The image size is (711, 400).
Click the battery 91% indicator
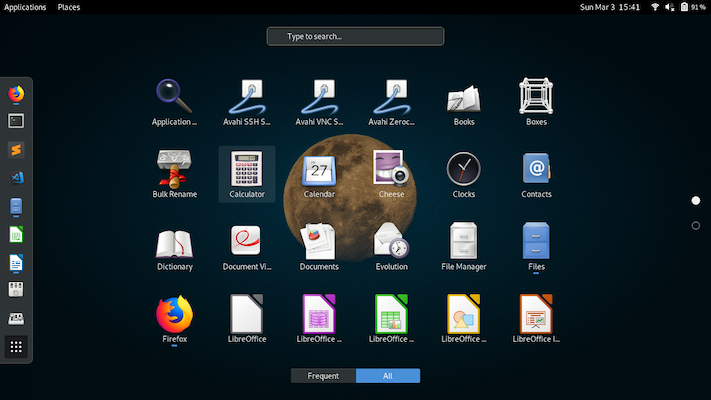pos(693,7)
